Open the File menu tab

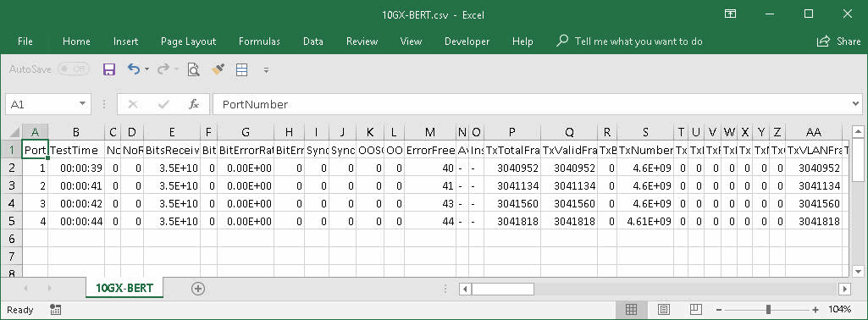25,41
